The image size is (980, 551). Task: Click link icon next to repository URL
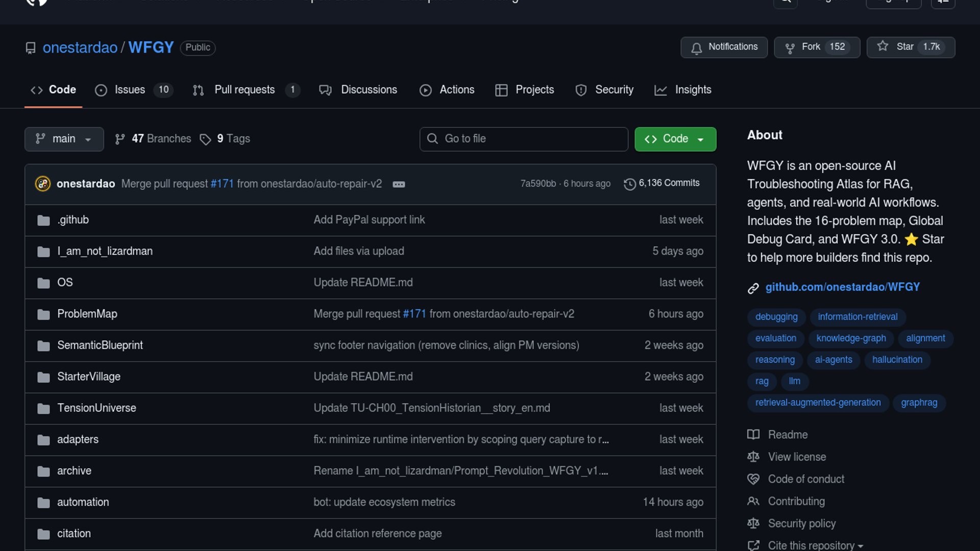pos(753,288)
